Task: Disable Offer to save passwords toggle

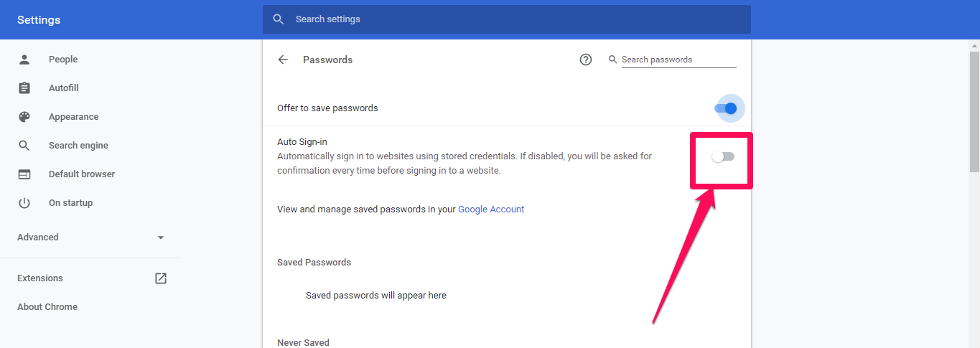Action: click(x=726, y=108)
